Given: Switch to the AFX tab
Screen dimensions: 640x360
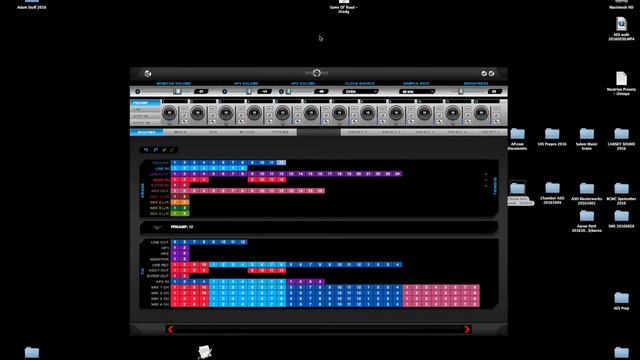Looking at the screenshot, I should tap(213, 132).
